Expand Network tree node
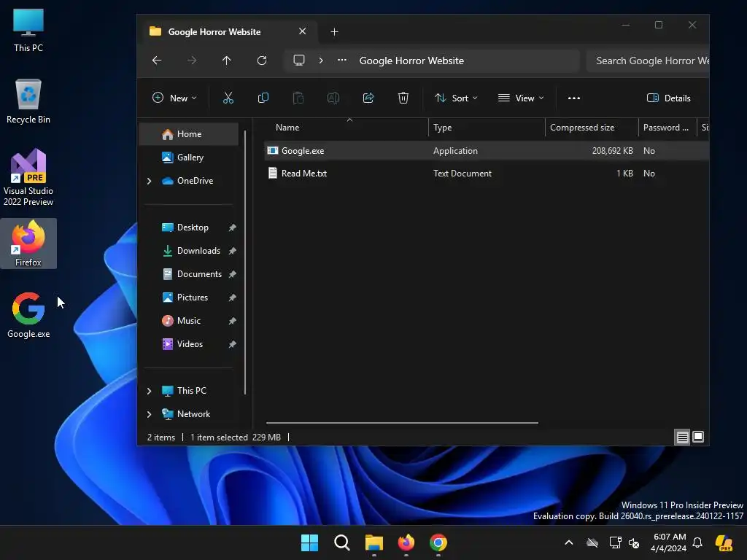This screenshot has width=747, height=560. click(149, 414)
